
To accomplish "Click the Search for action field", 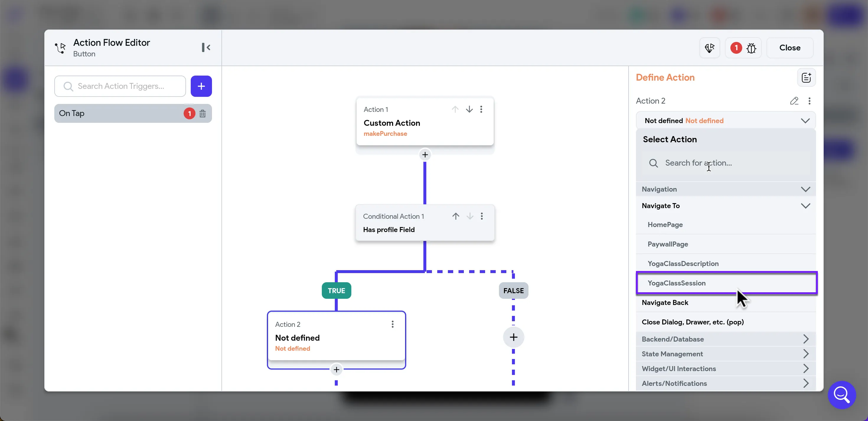I will (725, 163).
